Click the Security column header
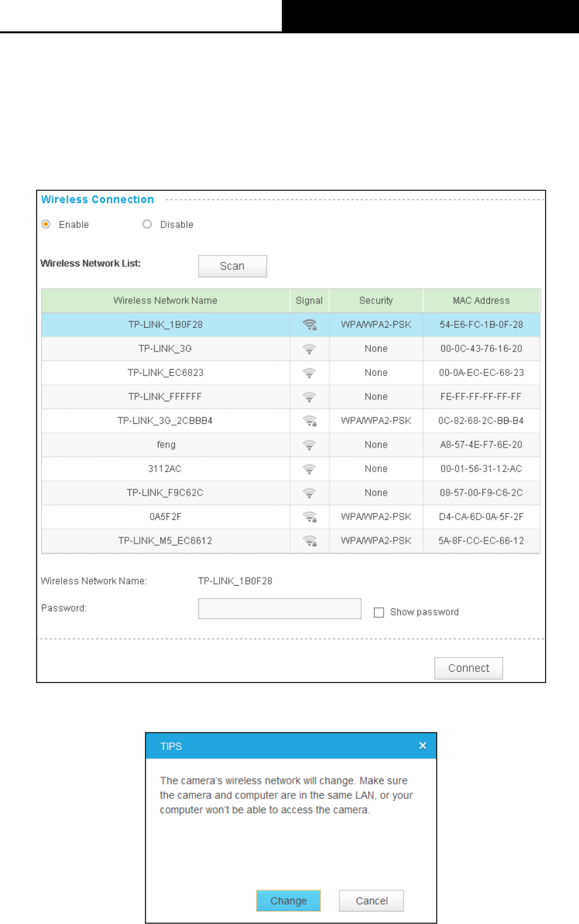The image size is (579, 924). (376, 300)
